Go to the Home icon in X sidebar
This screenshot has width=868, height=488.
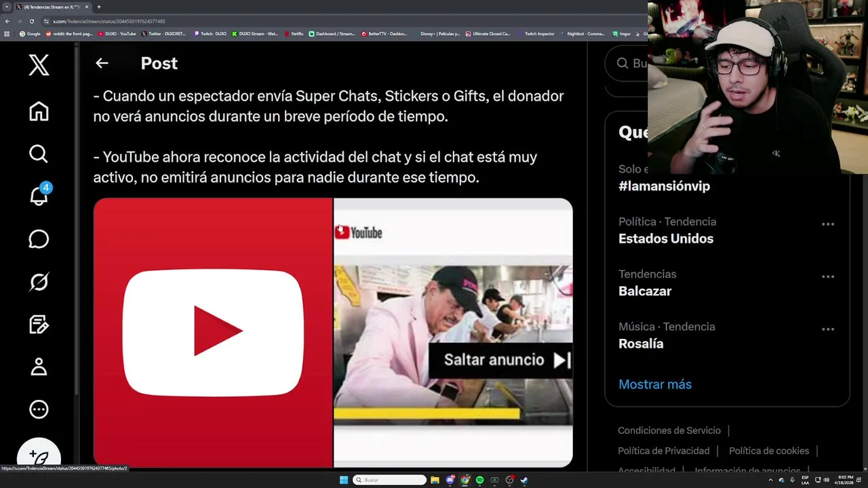click(x=39, y=111)
